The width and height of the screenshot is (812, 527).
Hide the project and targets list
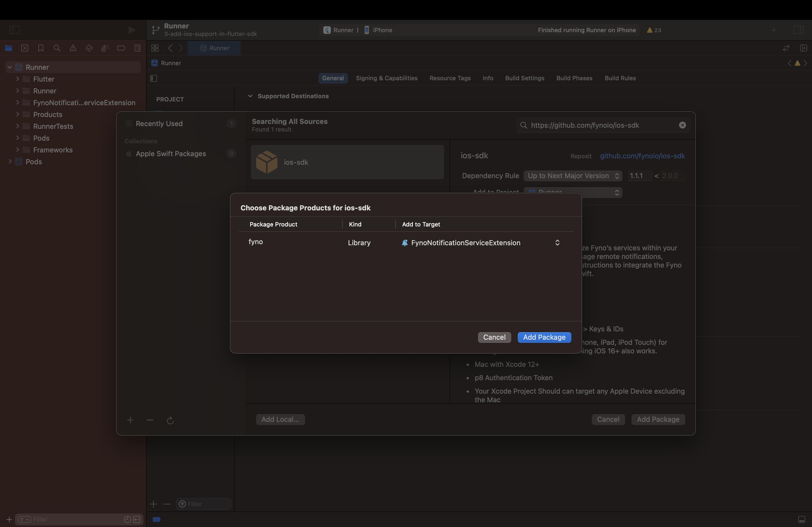[154, 78]
